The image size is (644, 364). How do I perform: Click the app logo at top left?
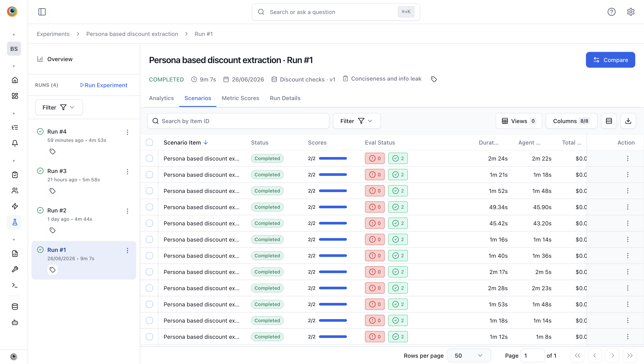12,12
